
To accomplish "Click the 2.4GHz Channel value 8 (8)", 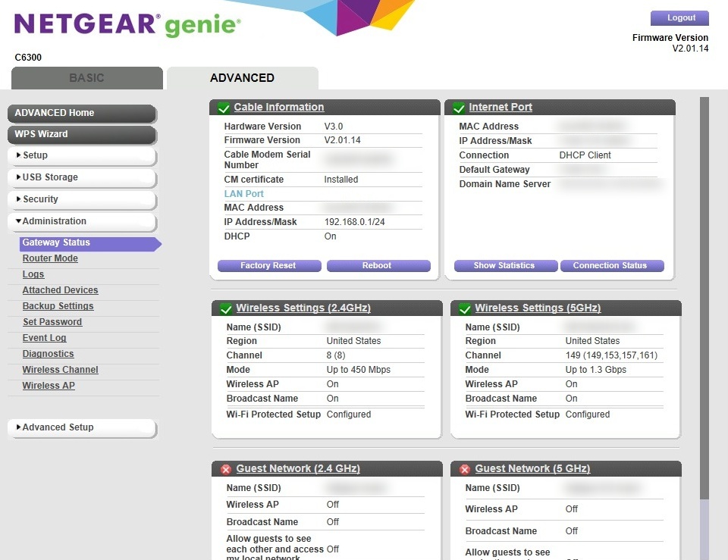I will pyautogui.click(x=336, y=355).
